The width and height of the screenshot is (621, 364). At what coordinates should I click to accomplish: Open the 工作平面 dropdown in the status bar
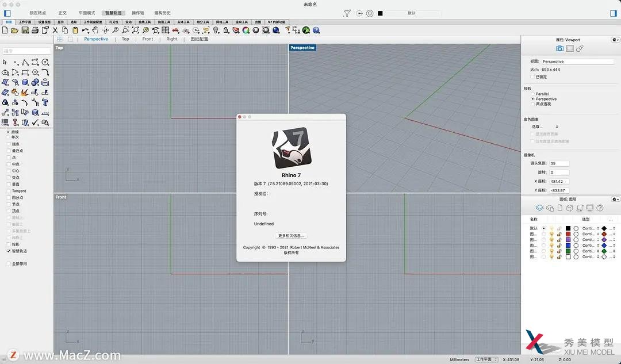tap(486, 359)
